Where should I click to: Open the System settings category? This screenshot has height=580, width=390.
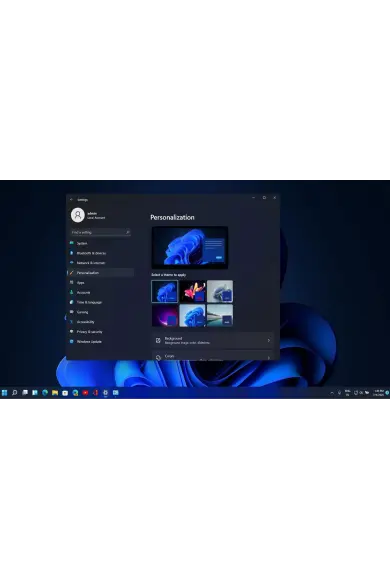tap(100, 243)
